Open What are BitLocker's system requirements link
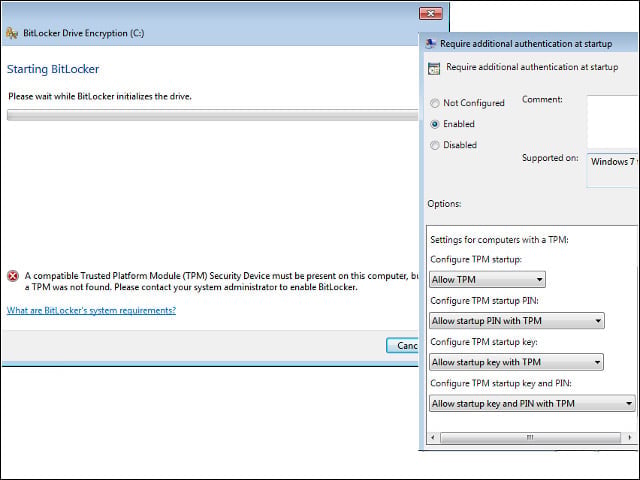 (x=91, y=310)
